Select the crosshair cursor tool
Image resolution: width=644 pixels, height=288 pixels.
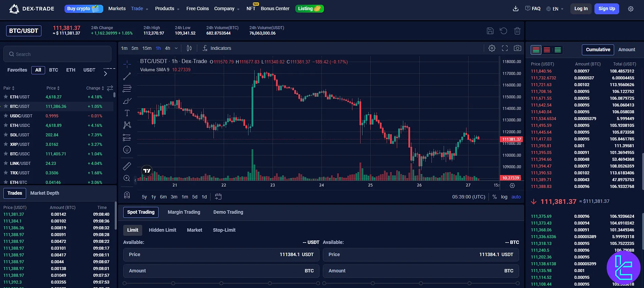click(x=127, y=64)
